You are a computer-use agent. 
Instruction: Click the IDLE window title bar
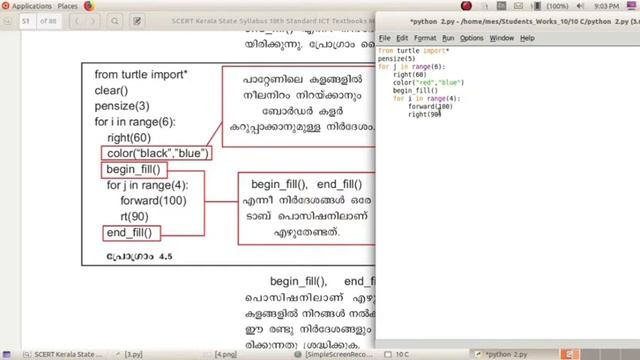point(508,21)
